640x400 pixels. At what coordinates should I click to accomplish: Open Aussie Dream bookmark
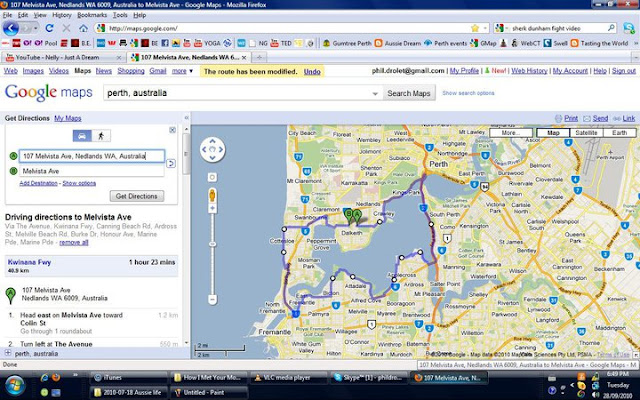(x=398, y=43)
